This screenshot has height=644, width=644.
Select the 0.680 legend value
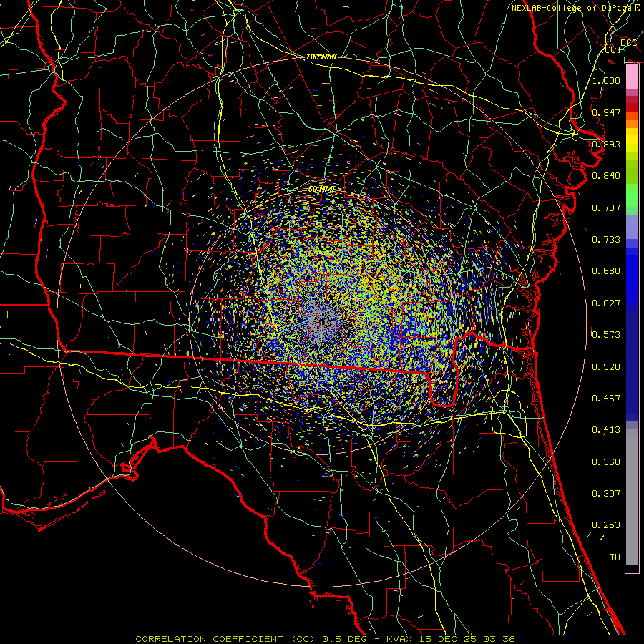pos(606,271)
